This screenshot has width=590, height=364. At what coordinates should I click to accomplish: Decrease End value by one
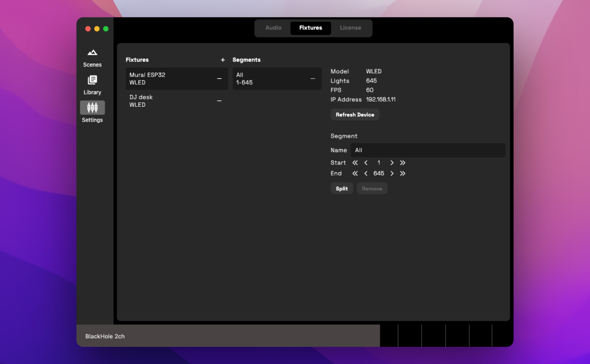pyautogui.click(x=366, y=173)
